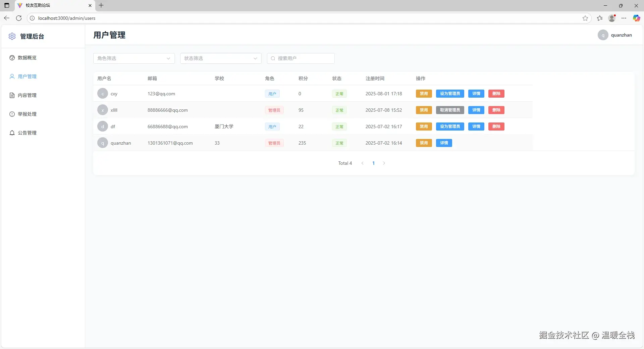The height and width of the screenshot is (349, 644).
Task: Click the avatar icon for user xllll
Action: point(103,110)
